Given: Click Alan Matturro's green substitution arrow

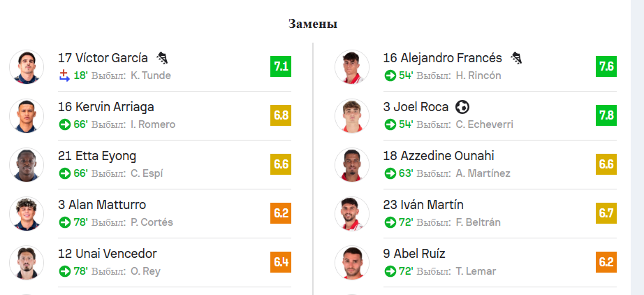Looking at the screenshot, I should (x=65, y=222).
